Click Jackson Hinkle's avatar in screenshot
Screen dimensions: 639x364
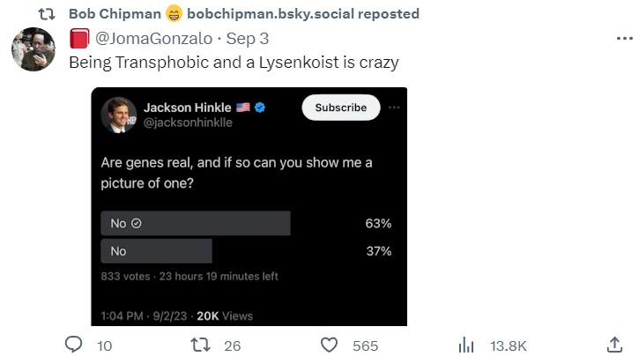[x=118, y=115]
